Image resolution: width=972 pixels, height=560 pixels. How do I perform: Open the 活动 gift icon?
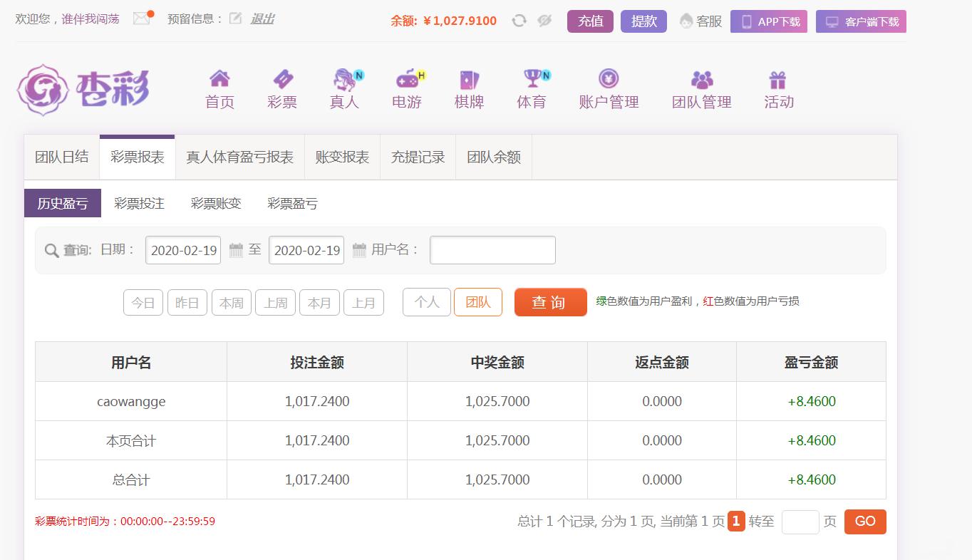(x=777, y=79)
